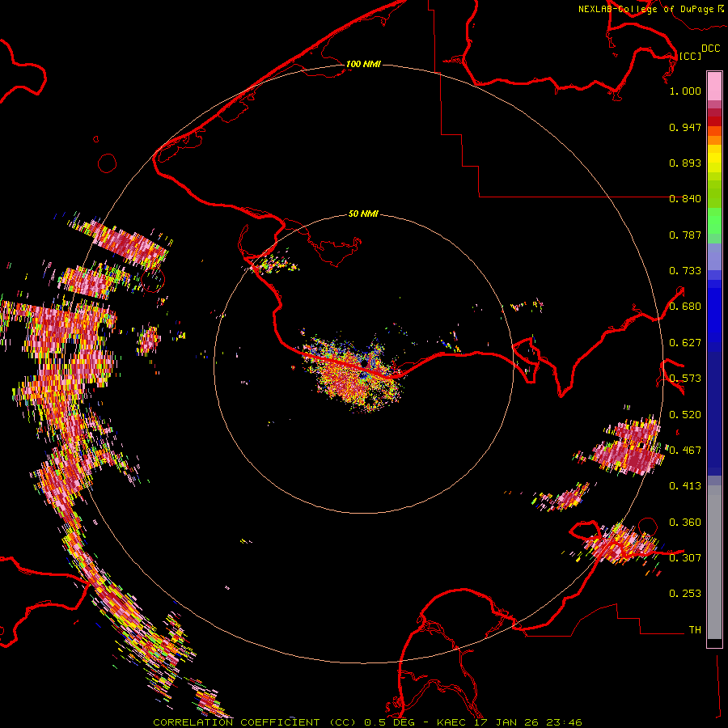
Task: Click the 100 NMI range ring label
Action: click(x=363, y=64)
